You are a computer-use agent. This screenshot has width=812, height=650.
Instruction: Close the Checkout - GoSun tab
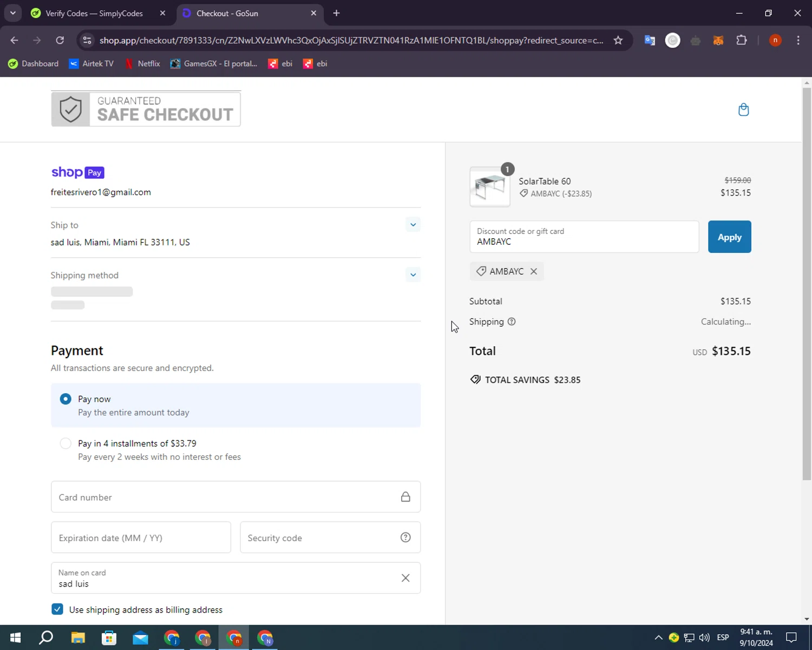point(313,13)
